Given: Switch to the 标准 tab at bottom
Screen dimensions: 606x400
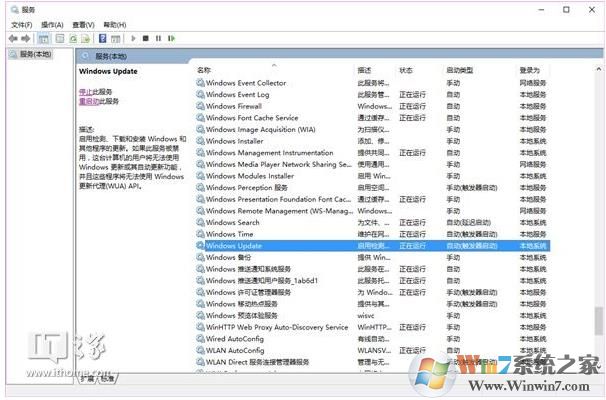Looking at the screenshot, I should click(108, 378).
